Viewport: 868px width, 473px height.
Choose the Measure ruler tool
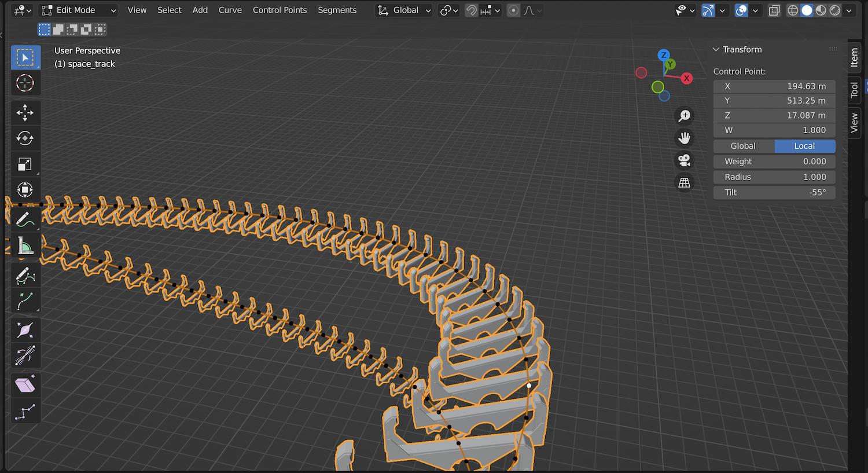pyautogui.click(x=25, y=245)
